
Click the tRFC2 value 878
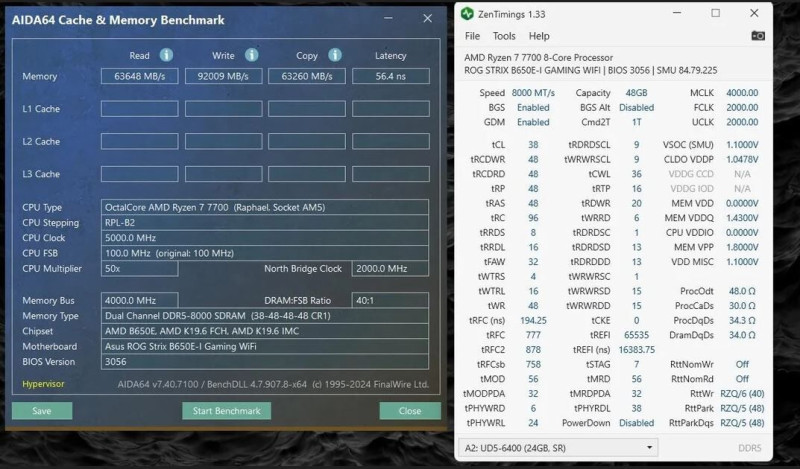click(x=533, y=350)
